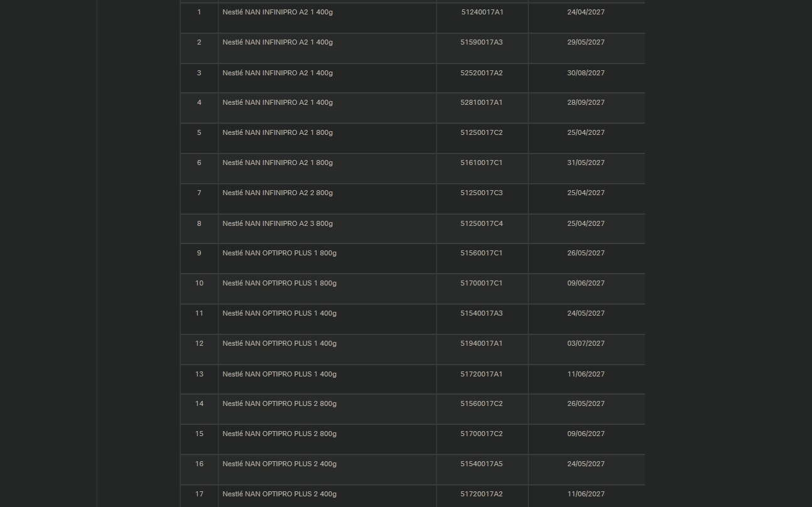This screenshot has width=812, height=507.
Task: Click batch code 51720017A1
Action: pos(481,374)
